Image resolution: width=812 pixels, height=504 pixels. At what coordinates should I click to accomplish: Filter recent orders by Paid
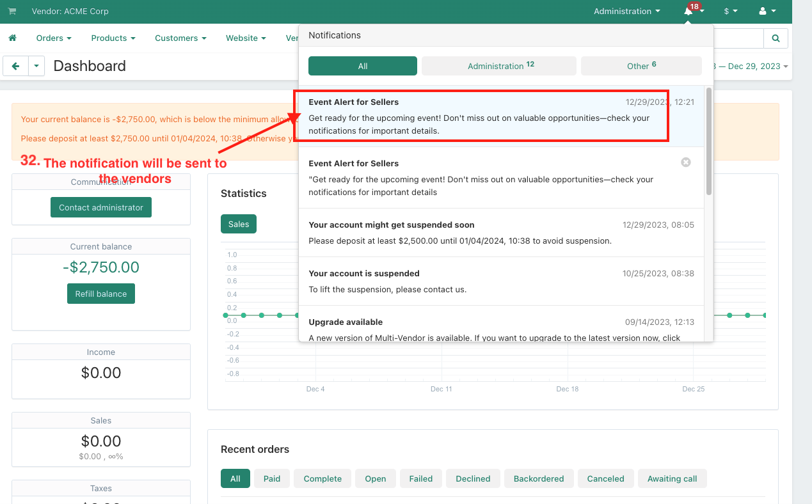pyautogui.click(x=272, y=478)
